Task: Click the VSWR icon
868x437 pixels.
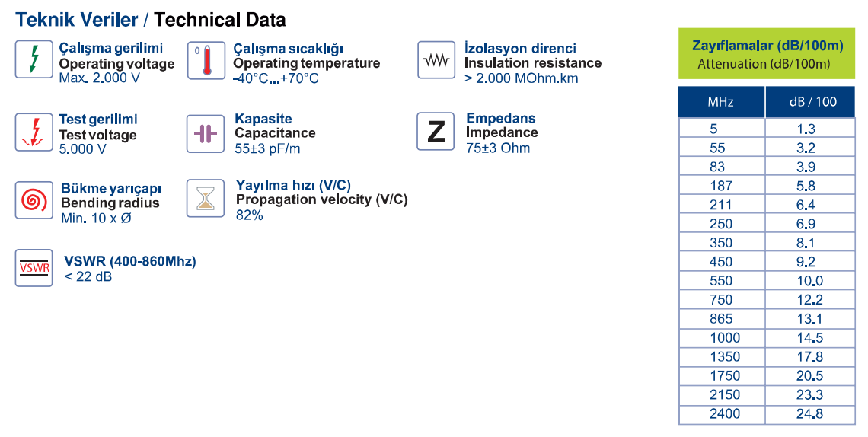Action: [x=34, y=268]
